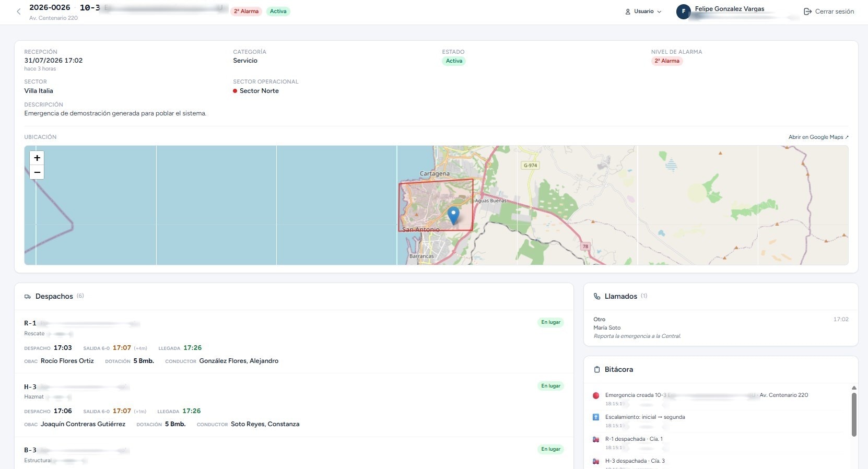Screen dimensions: 868x469
Task: Click the truck icon for H-3 despachada
Action: 596,461
